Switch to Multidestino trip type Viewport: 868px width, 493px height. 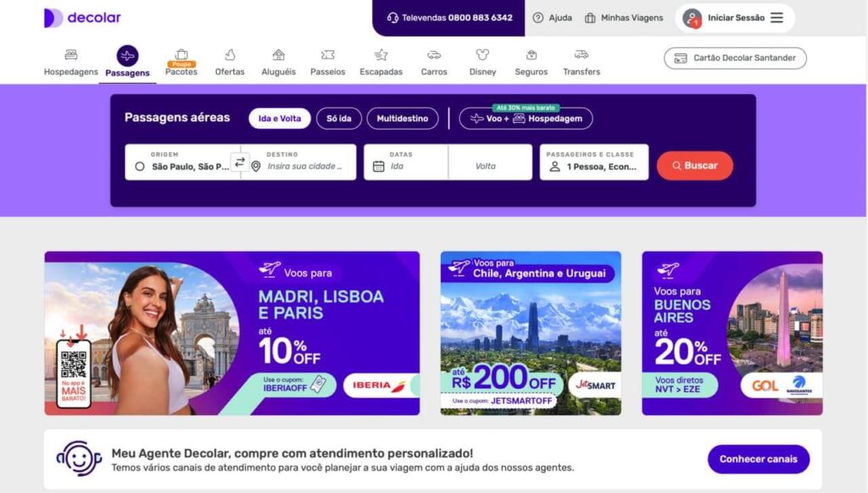(x=403, y=119)
